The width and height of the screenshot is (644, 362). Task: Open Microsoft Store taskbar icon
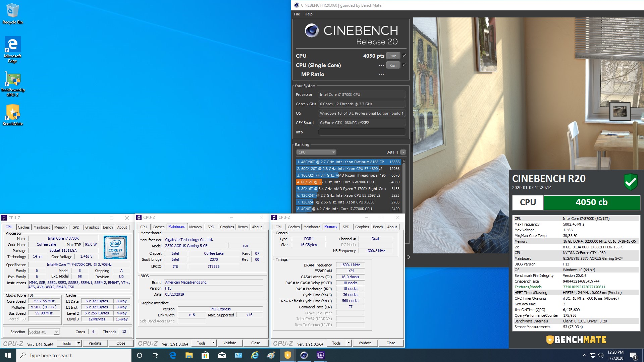[205, 355]
